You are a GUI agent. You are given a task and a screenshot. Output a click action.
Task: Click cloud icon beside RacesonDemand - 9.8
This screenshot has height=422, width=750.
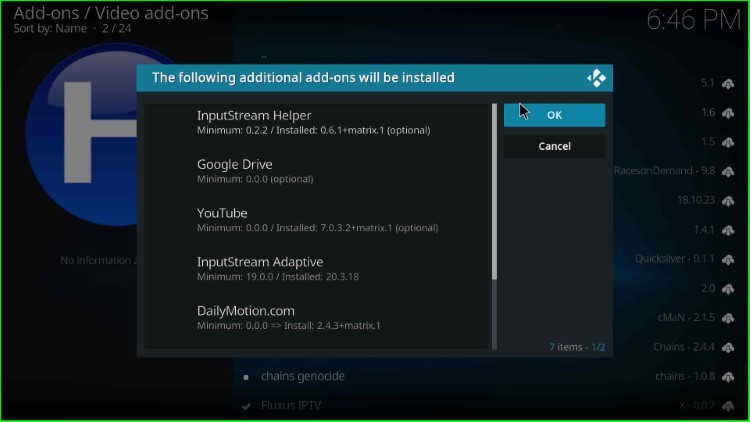pos(728,171)
